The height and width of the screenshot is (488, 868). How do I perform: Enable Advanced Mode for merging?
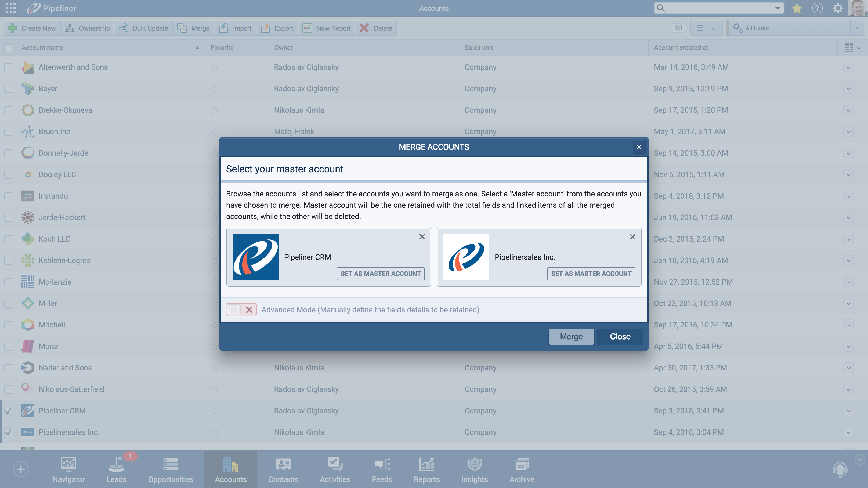coord(241,309)
